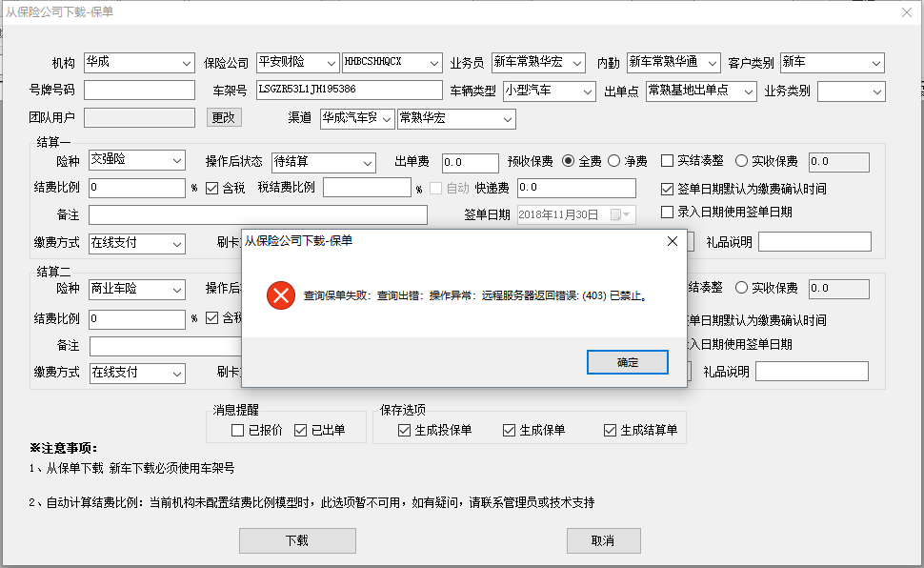This screenshot has width=924, height=568.
Task: Click the 更改 button
Action: point(224,117)
